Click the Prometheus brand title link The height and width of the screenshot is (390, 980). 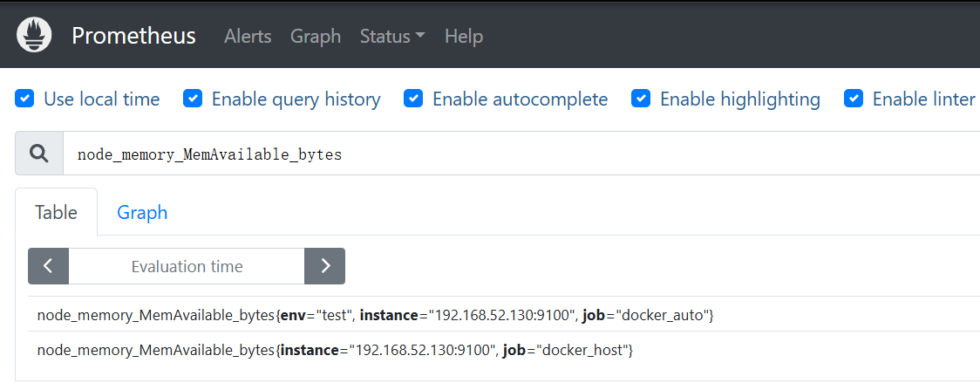133,36
